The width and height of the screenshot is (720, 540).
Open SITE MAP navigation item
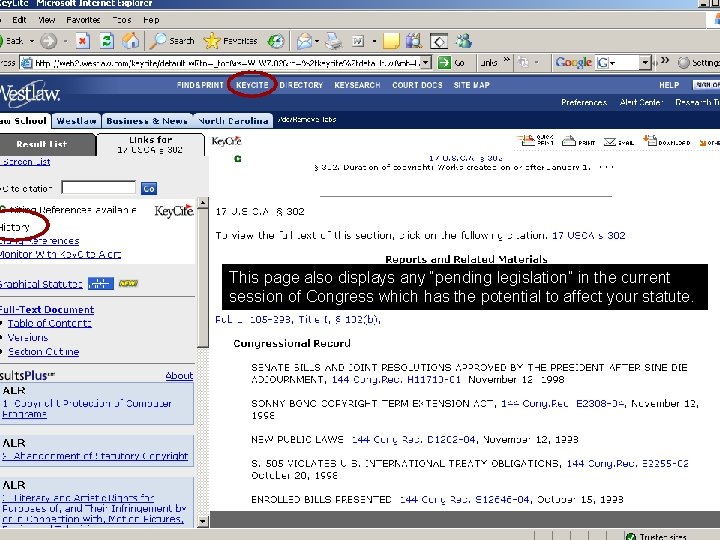pos(472,85)
